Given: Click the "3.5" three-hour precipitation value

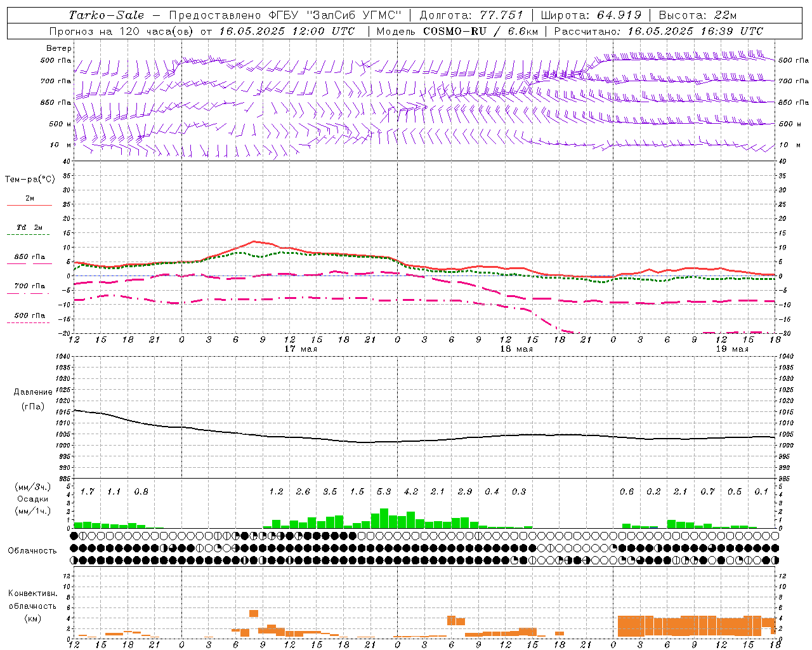Looking at the screenshot, I should coord(330,492).
